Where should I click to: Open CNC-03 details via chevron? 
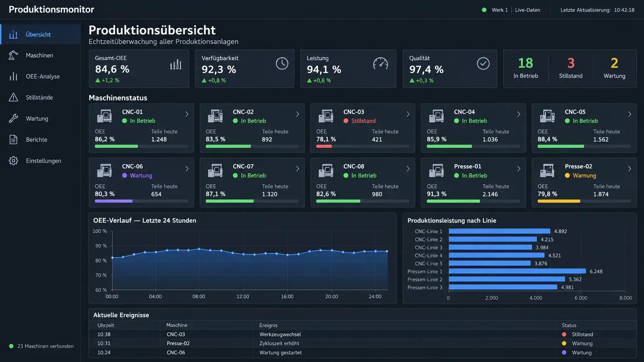408,114
